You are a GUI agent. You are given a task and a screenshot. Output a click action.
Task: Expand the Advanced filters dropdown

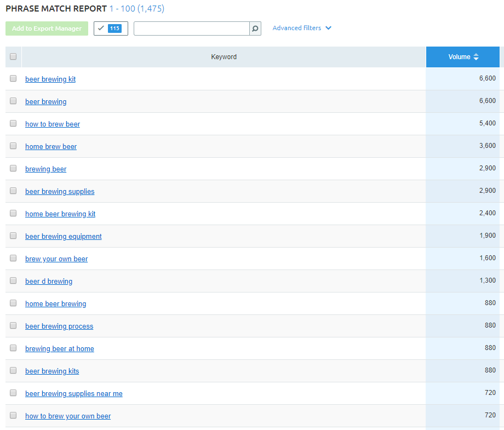tap(301, 28)
